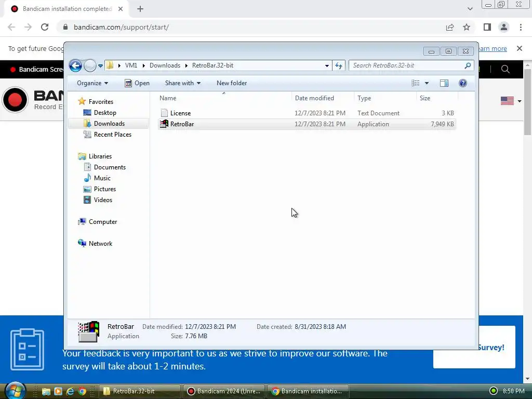Open the view options dropdown arrow
Image resolution: width=532 pixels, height=399 pixels.
427,83
